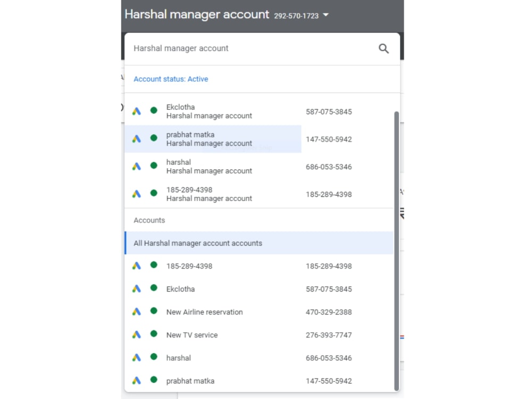The width and height of the screenshot is (532, 399).
Task: Click green status dot in Accounts 185-289-4398 row
Action: pos(154,265)
